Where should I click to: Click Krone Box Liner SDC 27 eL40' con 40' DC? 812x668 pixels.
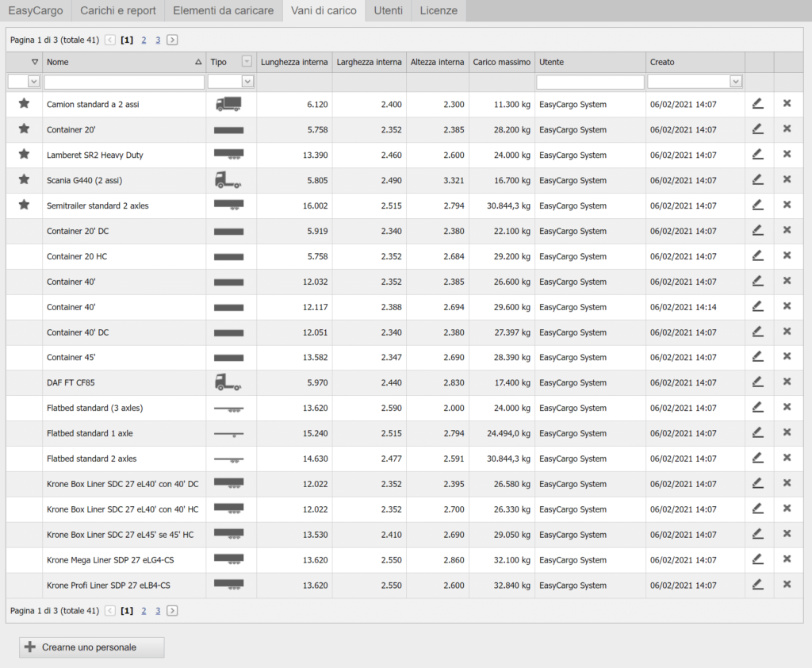coord(123,484)
